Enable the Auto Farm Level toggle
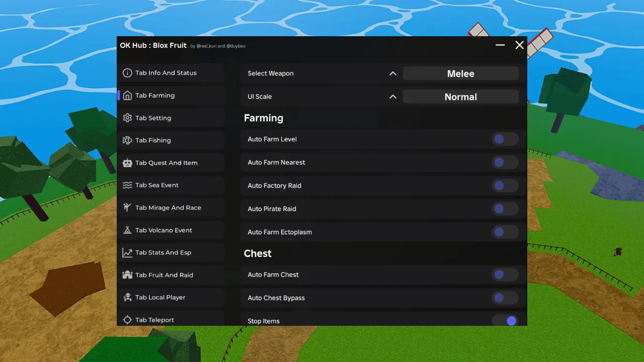The image size is (644, 362). (x=505, y=139)
